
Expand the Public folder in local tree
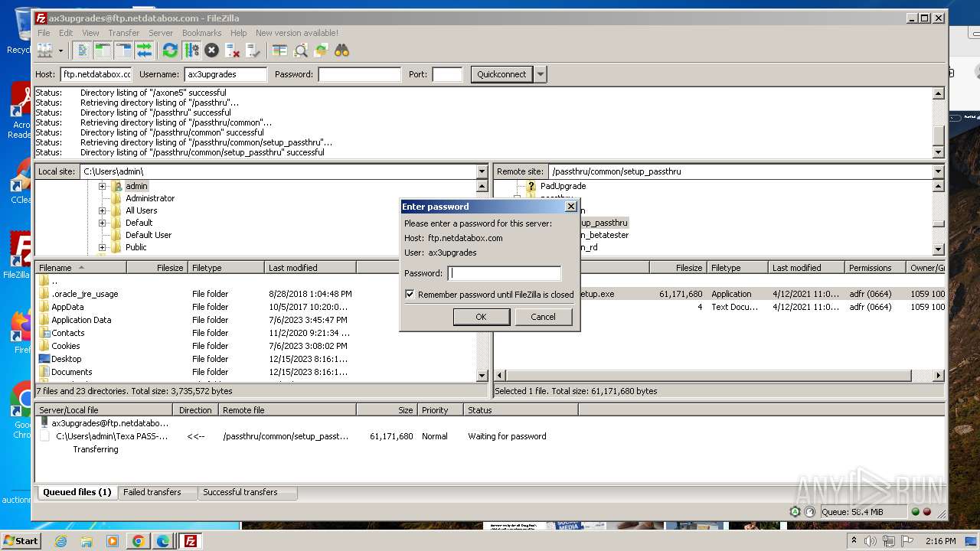tap(102, 247)
